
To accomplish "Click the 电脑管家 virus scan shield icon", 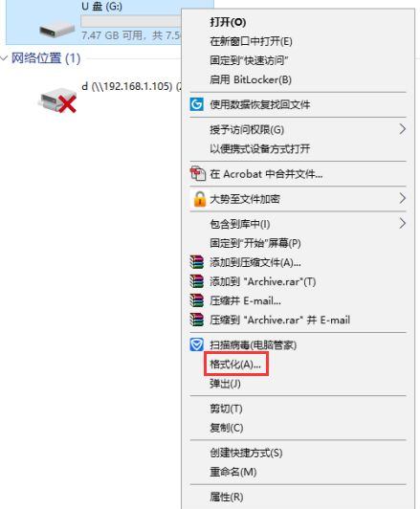I will point(196,344).
